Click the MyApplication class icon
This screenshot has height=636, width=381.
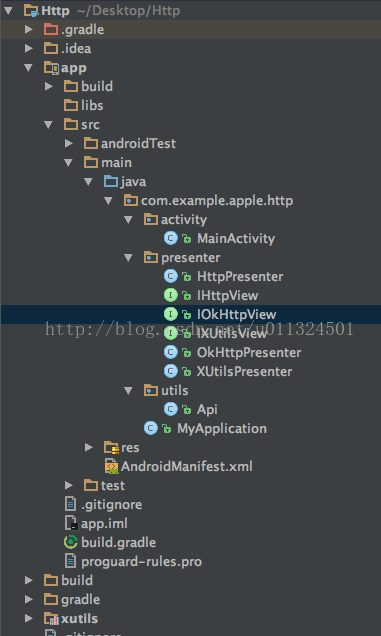(x=151, y=428)
